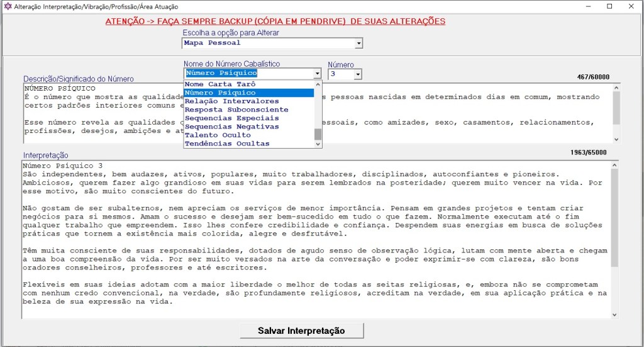Select 'Sequencias Especiais' list entry
Viewport: 644px width, 347px height.
(x=223, y=118)
